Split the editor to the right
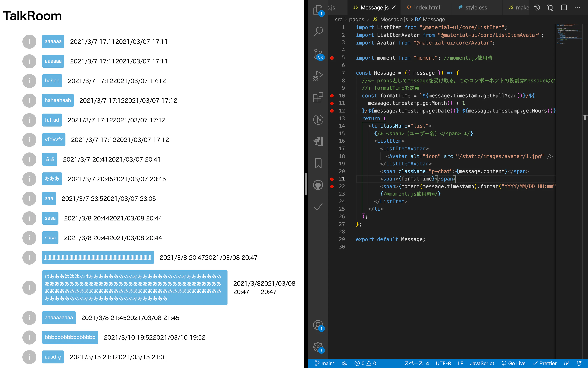 [564, 8]
